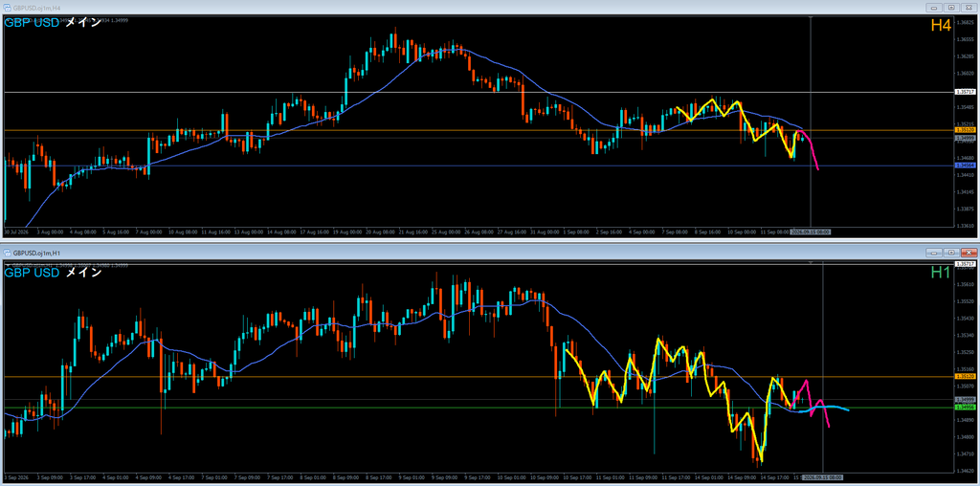Click the H4 chart window title icon
This screenshot has height=486, width=980.
coord(7,8)
